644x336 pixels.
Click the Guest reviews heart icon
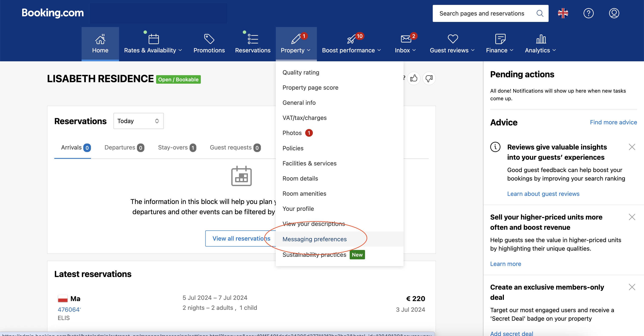tap(453, 39)
